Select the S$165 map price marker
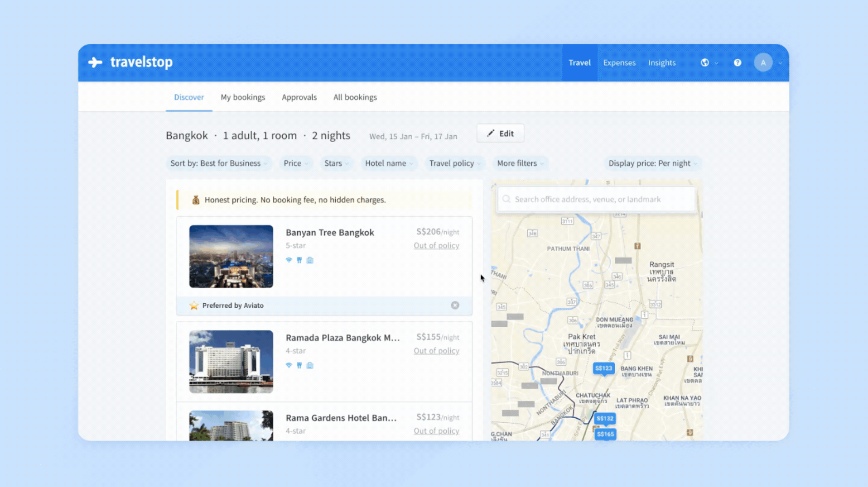 tap(605, 434)
